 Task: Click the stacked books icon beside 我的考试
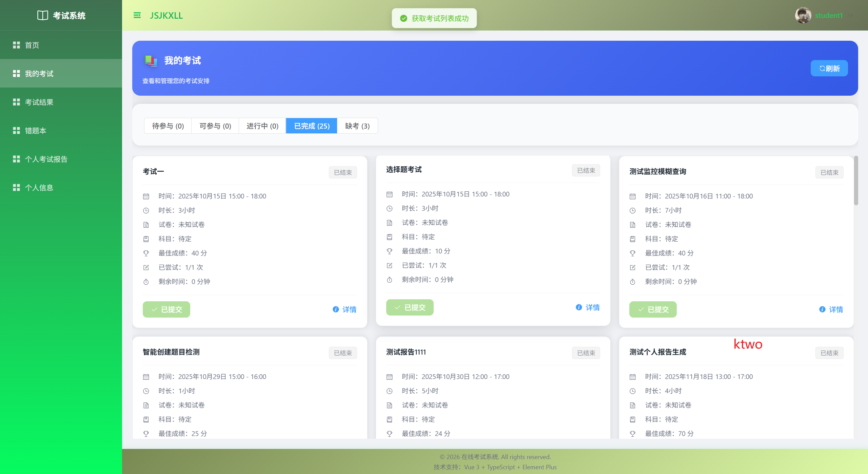coord(151,61)
